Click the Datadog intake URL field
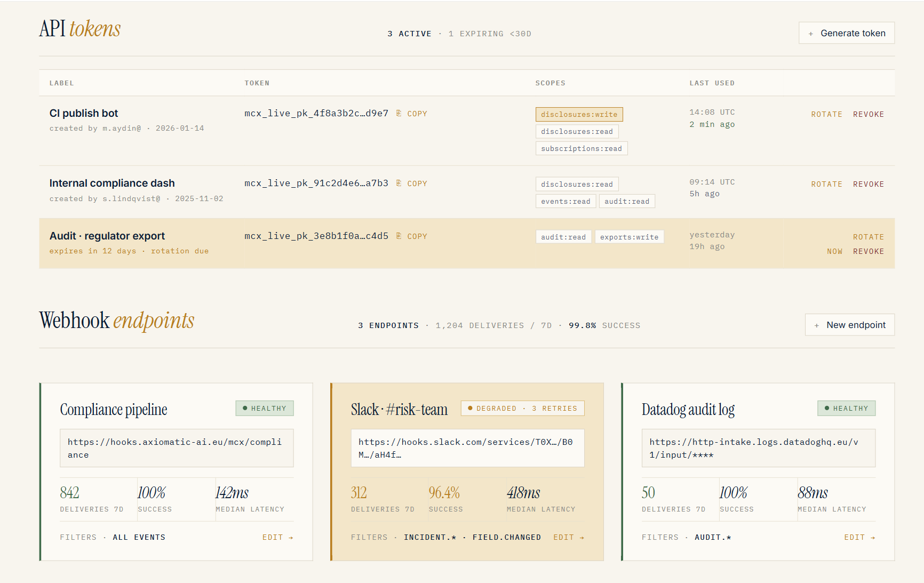This screenshot has height=583, width=924. pos(759,448)
